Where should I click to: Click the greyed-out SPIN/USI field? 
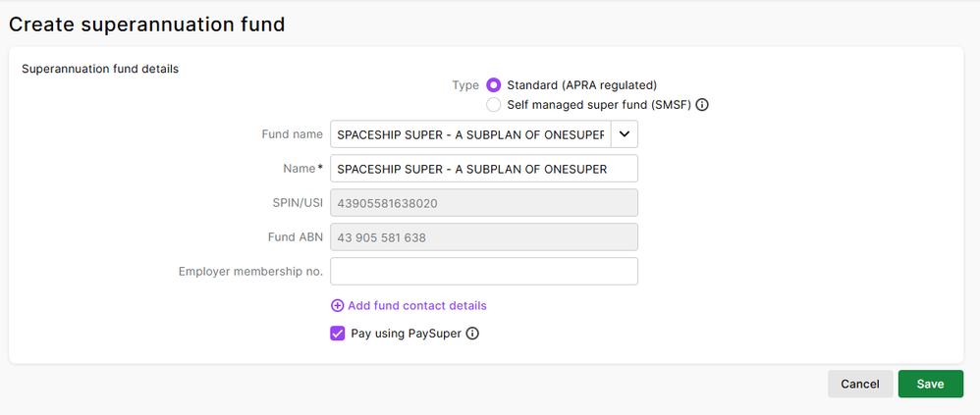[484, 203]
